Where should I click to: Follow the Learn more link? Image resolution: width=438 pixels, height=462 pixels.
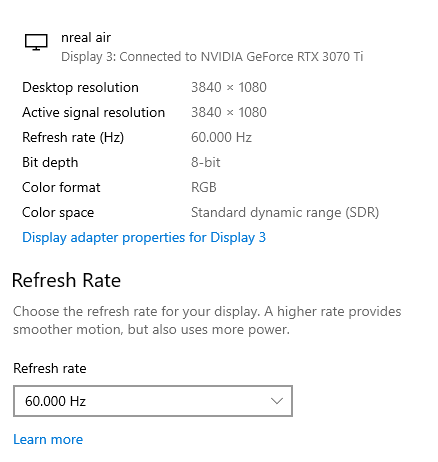tap(48, 439)
